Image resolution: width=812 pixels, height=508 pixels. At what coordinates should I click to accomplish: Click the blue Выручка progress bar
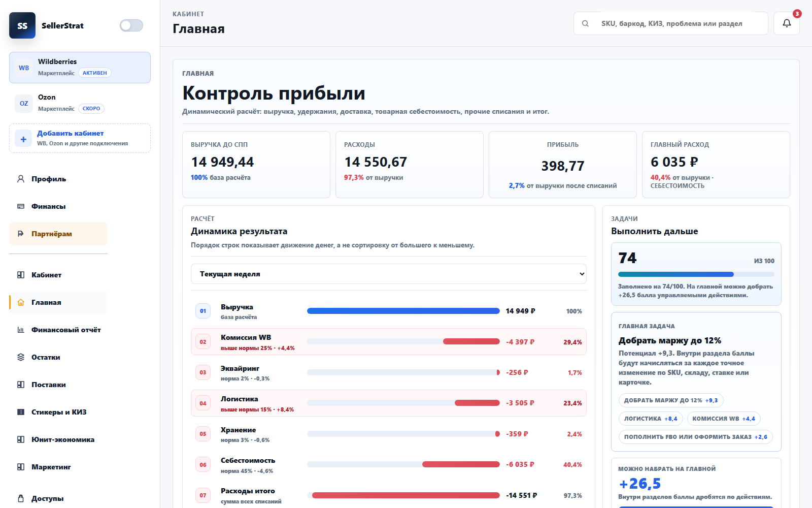[403, 311]
